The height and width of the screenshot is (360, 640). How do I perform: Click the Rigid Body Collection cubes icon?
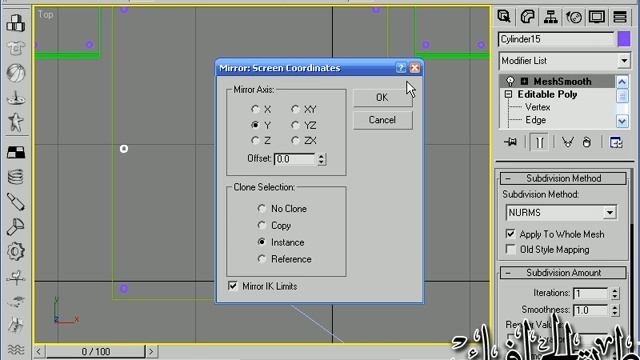point(16,23)
